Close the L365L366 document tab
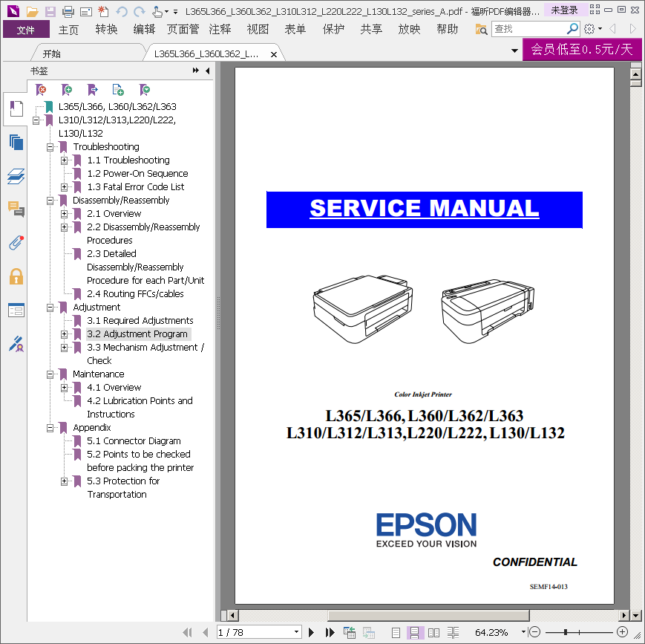 click(x=274, y=54)
